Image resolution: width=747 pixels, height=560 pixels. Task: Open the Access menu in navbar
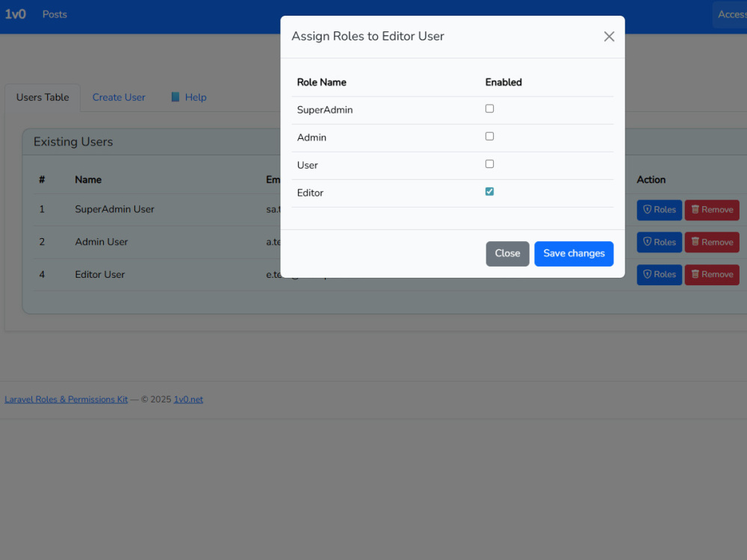(x=731, y=15)
